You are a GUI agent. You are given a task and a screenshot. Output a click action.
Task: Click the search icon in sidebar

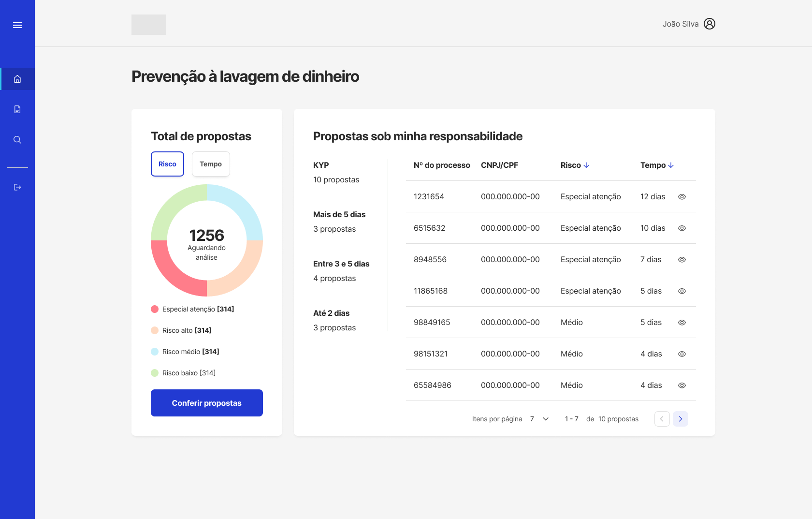pos(17,140)
